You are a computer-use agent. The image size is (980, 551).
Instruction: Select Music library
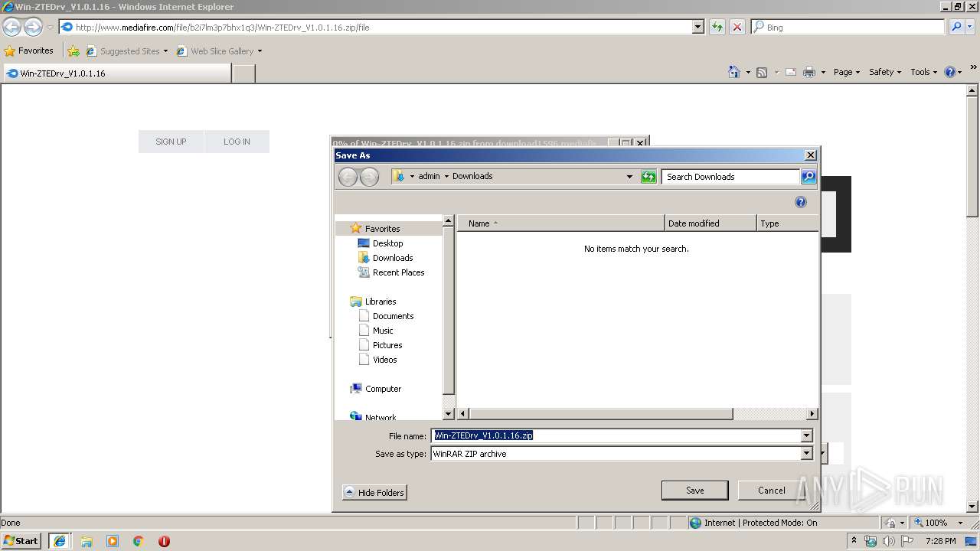coord(383,331)
